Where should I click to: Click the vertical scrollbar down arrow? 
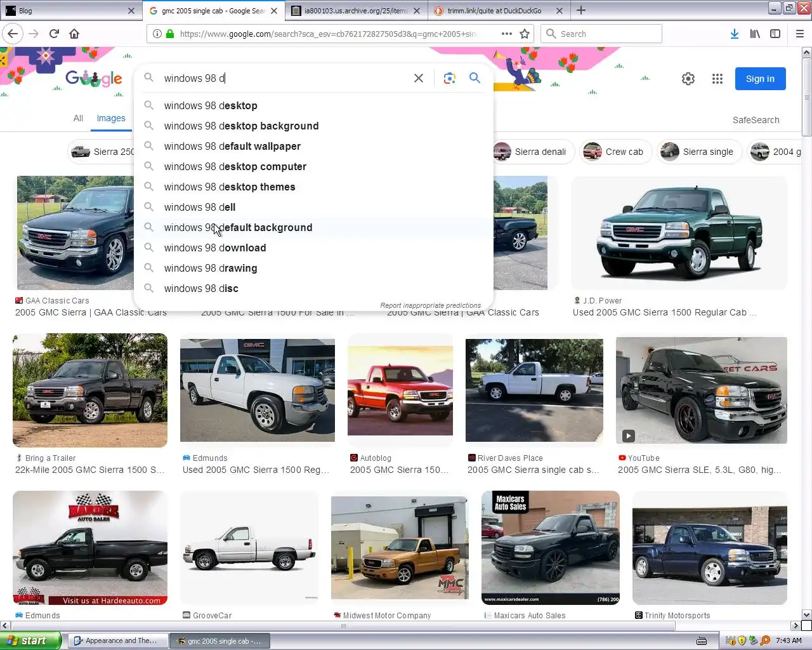(x=806, y=614)
